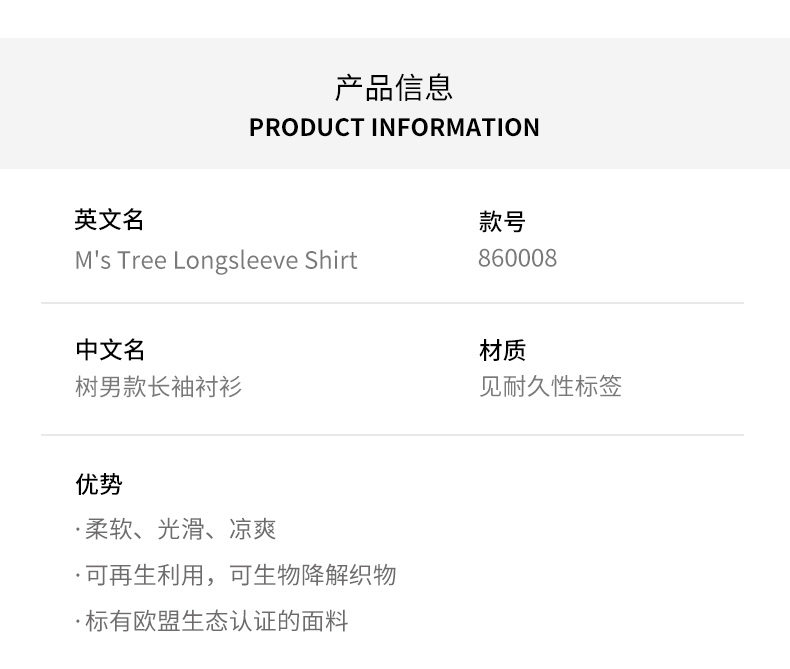
Task: Click the word 凉爽 in advantages
Action: pos(253,530)
